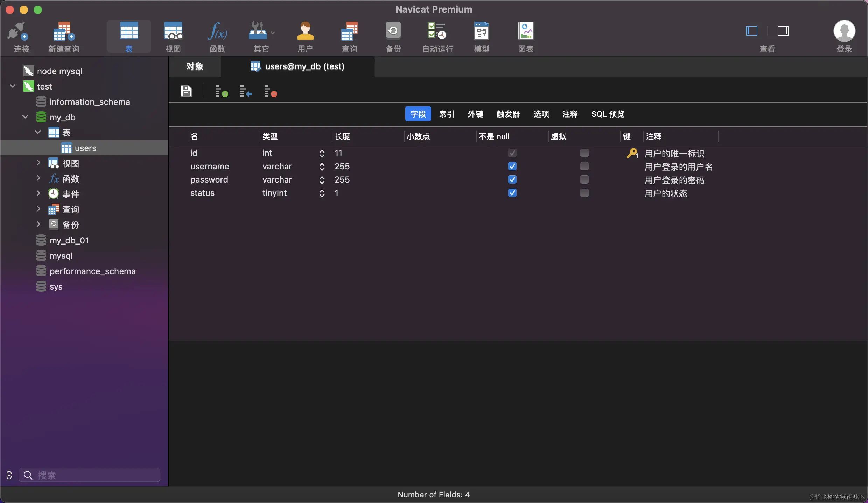This screenshot has height=503, width=868.
Task: Click the save icon in table designer toolbar
Action: pyautogui.click(x=186, y=91)
